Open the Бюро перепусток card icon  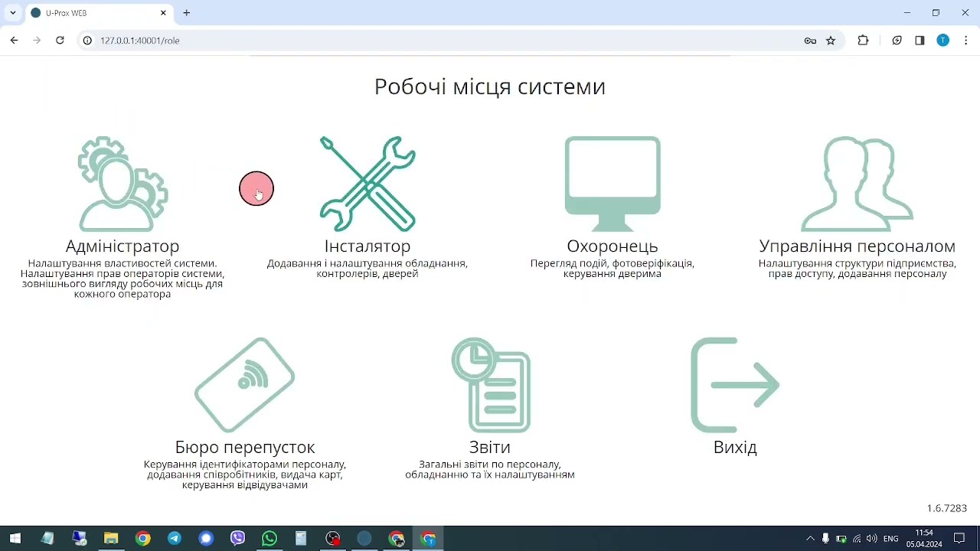click(x=245, y=385)
